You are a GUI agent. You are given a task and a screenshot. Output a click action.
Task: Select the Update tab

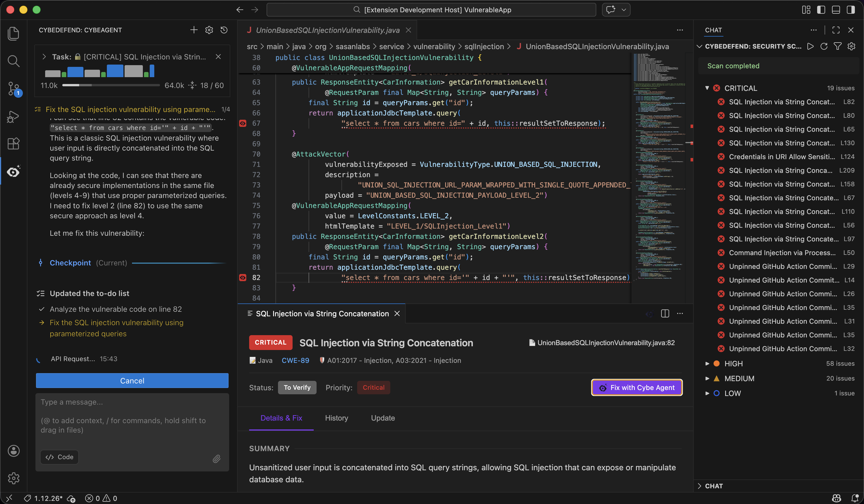coord(383,418)
